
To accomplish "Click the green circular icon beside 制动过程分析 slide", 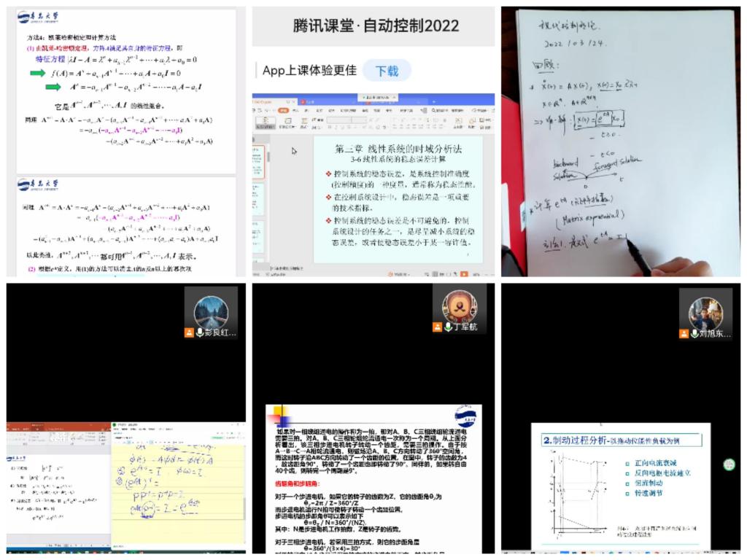I will (x=729, y=464).
